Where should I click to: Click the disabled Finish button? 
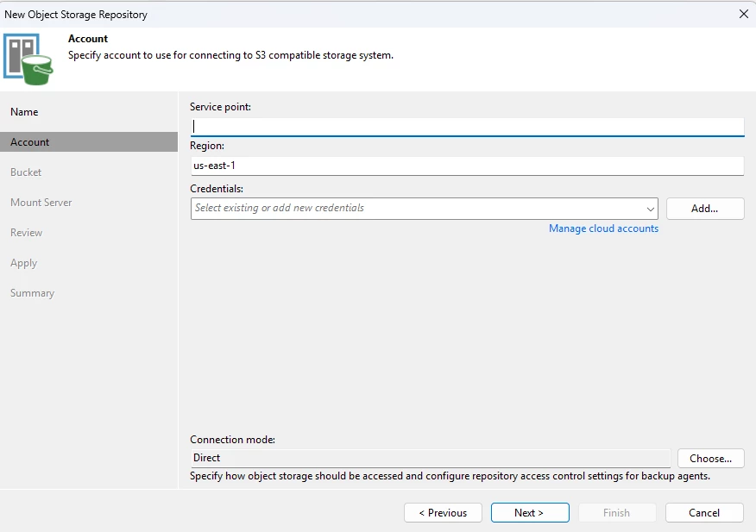617,513
